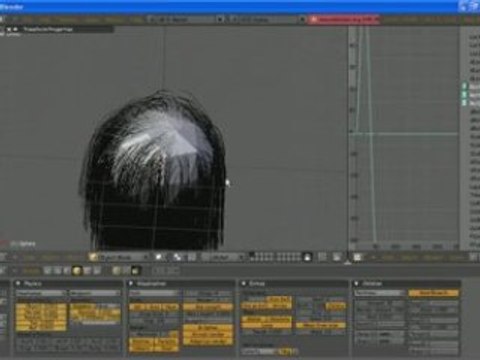Toggle the third green IPO channel indicator
Screen dimensions: 480x360
pyautogui.click(x=465, y=103)
